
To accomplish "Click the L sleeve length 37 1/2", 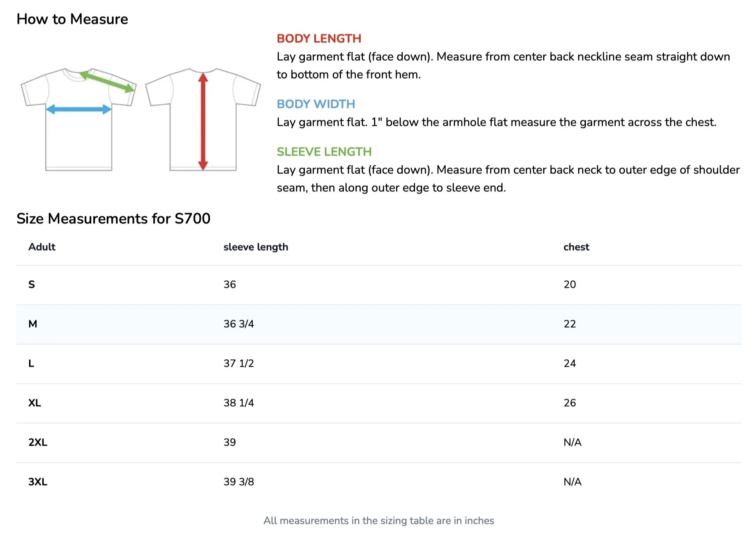I will tap(239, 363).
